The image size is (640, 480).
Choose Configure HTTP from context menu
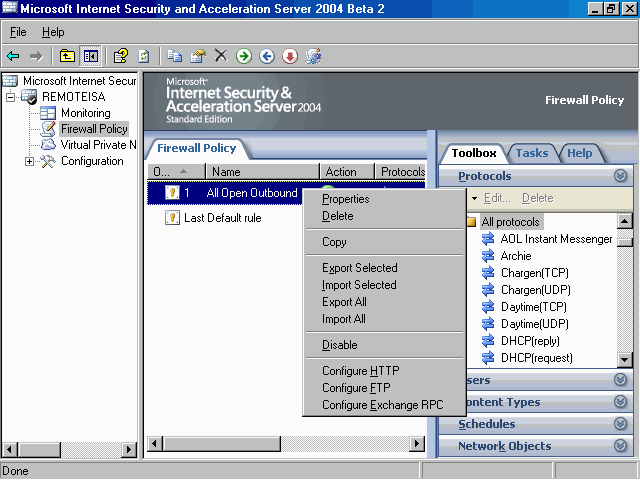360,371
